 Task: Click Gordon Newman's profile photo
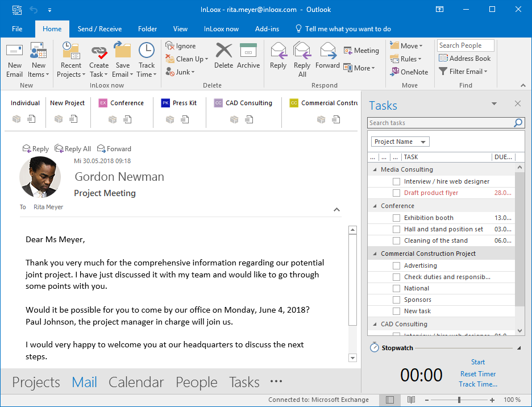[x=40, y=177]
